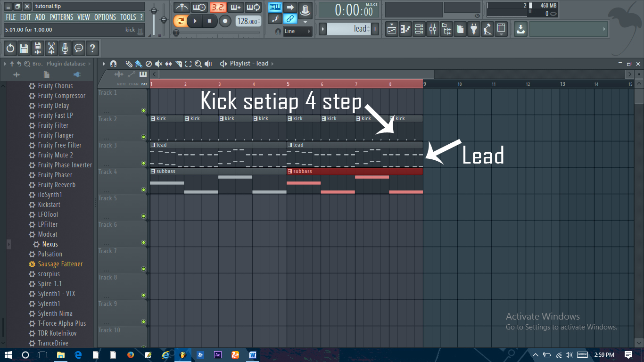This screenshot has height=362, width=644.
Task: Open project info speech bubble icon
Action: pyautogui.click(x=79, y=48)
